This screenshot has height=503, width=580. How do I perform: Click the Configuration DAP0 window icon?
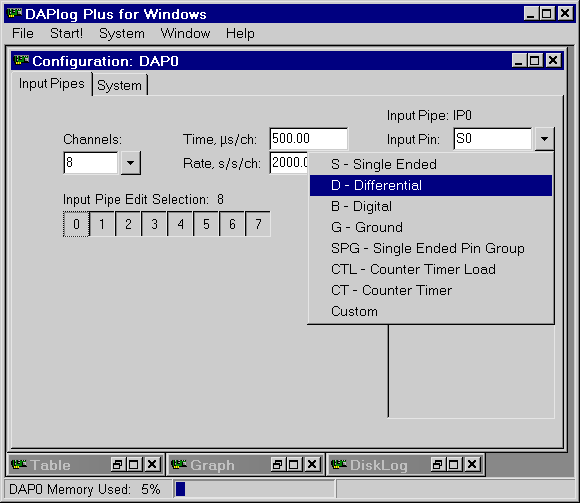click(21, 60)
